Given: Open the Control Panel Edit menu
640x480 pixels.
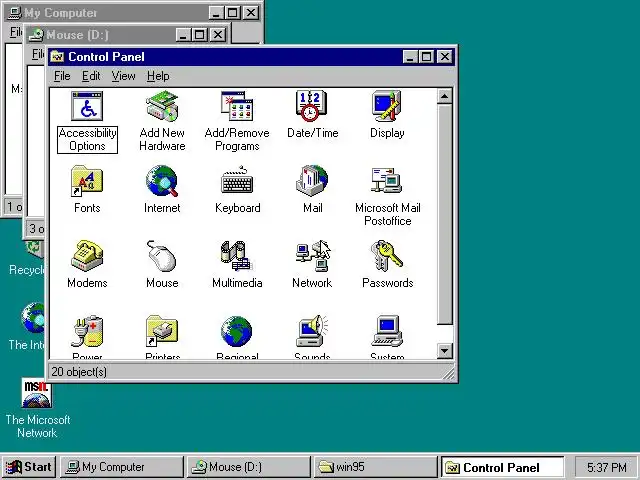Looking at the screenshot, I should click(91, 76).
